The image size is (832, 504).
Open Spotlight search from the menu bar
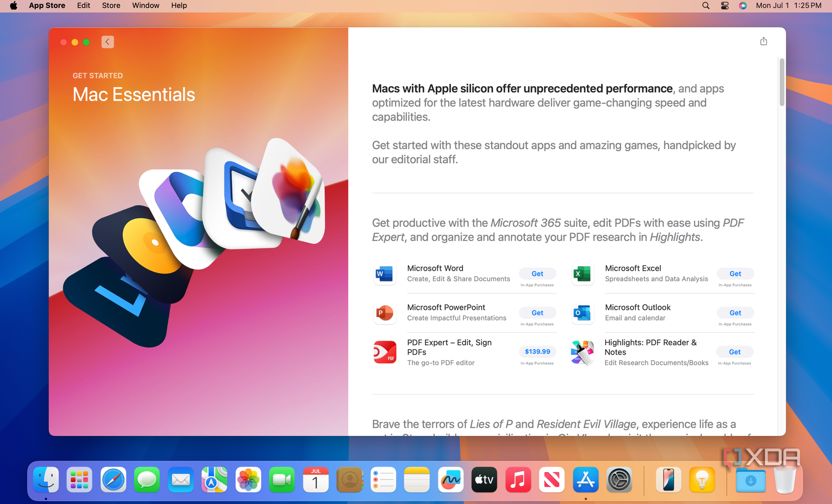pyautogui.click(x=705, y=6)
